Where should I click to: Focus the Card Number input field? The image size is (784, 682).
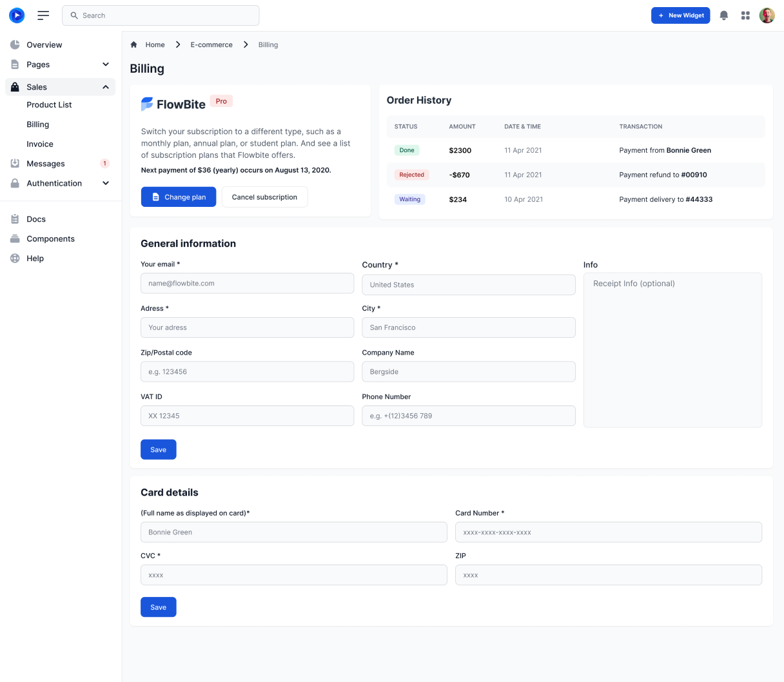[x=608, y=532]
